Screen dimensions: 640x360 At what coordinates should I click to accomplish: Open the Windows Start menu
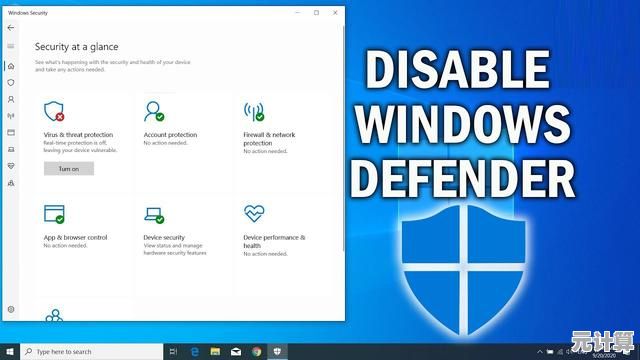(x=10, y=351)
